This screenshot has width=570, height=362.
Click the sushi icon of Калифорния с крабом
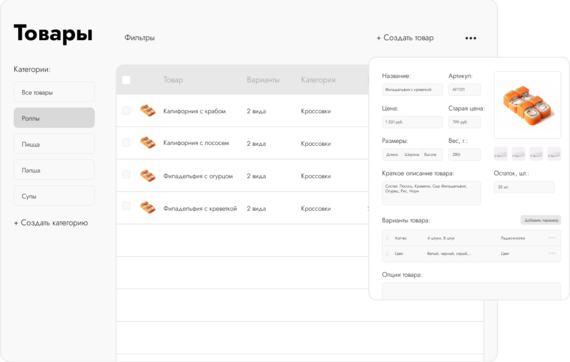click(148, 110)
